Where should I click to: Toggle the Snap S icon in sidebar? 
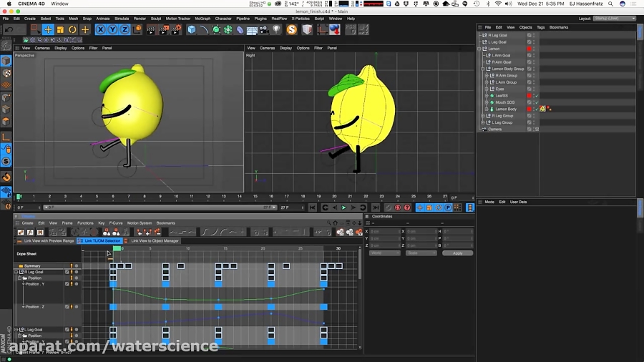[6, 161]
